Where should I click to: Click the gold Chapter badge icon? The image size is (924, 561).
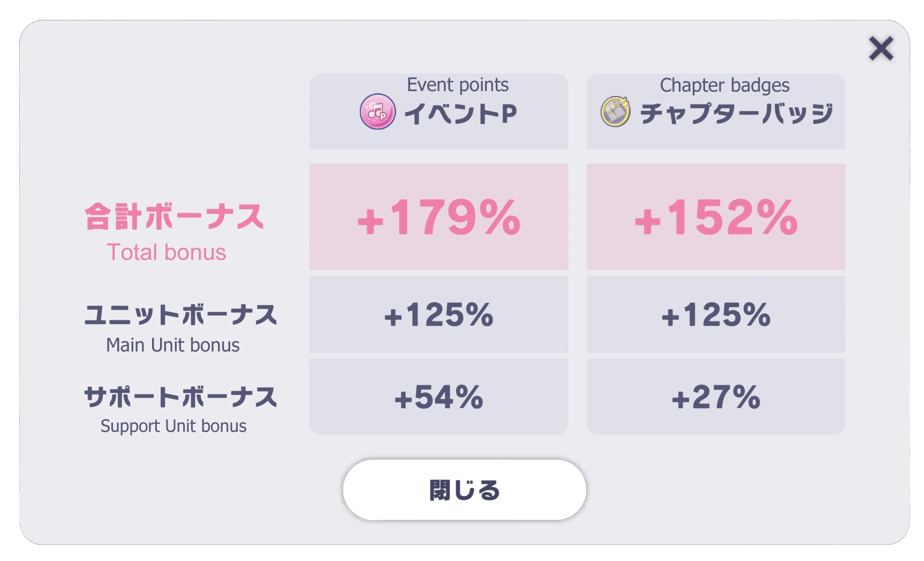click(615, 111)
